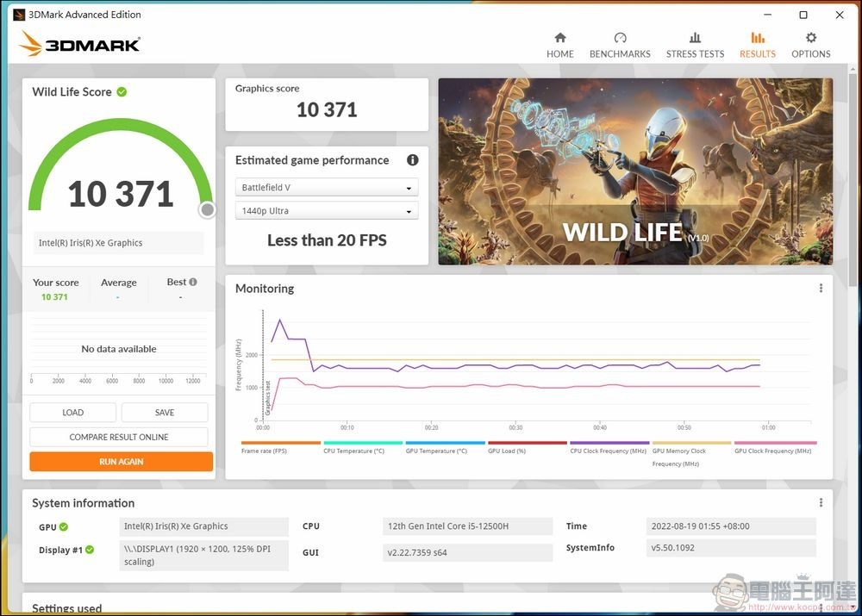Toggle the GPU Load (%) legend series

pyautogui.click(x=506, y=451)
